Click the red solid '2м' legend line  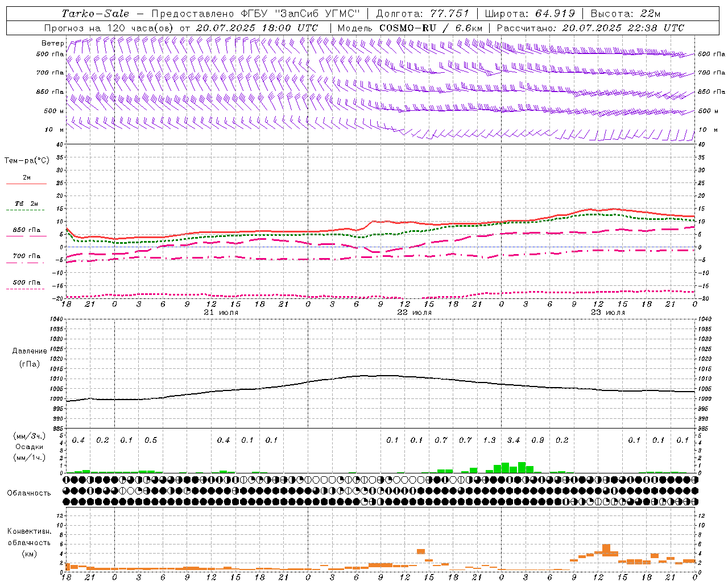[26, 184]
